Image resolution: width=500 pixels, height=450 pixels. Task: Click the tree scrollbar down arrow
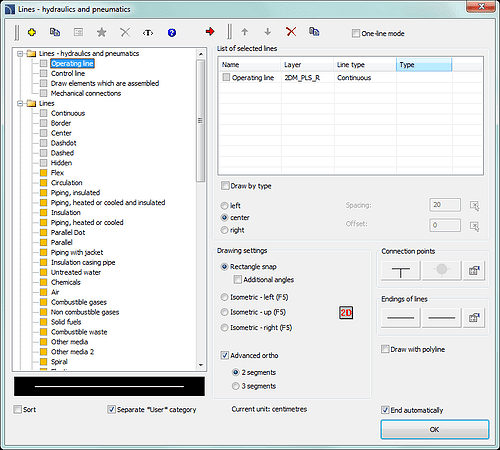click(201, 365)
